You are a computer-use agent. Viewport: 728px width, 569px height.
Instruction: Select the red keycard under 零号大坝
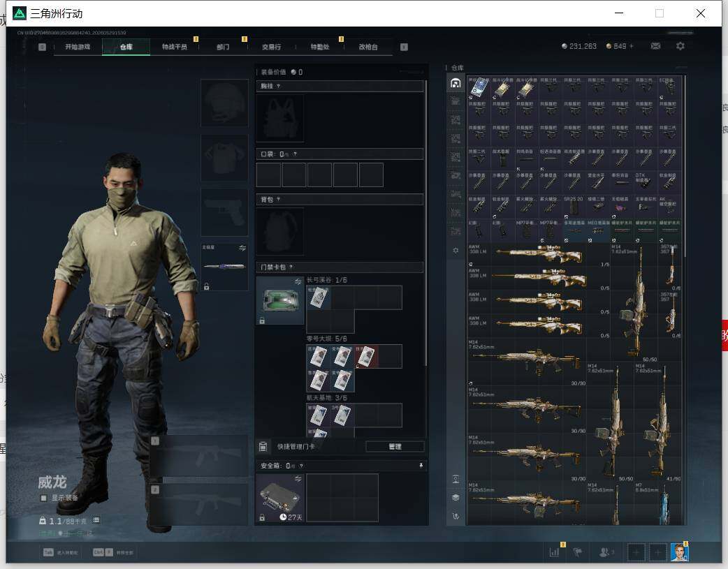366,357
